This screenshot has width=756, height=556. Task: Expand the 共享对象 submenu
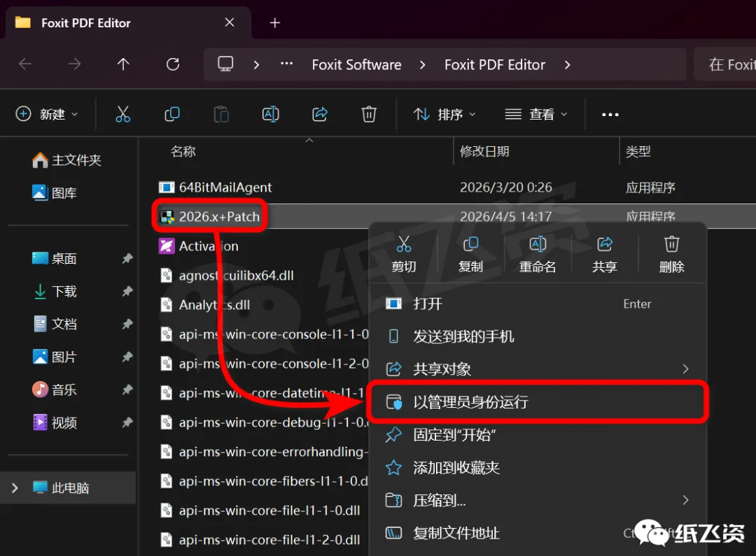pos(685,369)
